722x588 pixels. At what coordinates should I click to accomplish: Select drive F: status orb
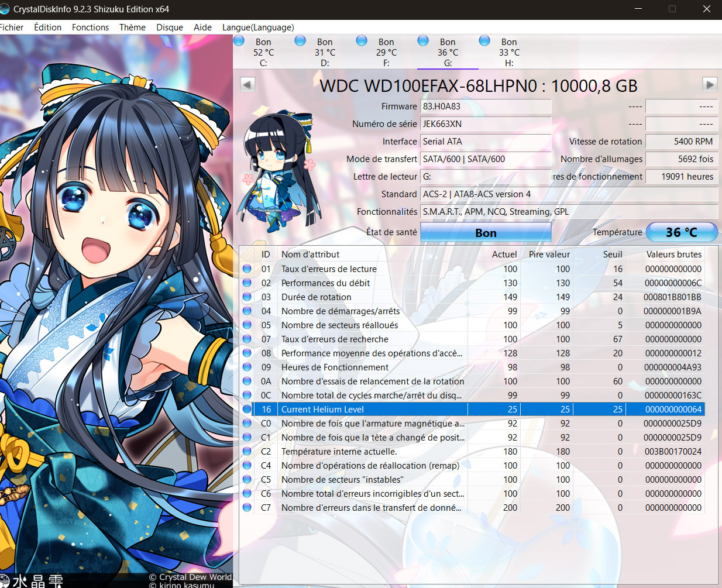[x=362, y=40]
